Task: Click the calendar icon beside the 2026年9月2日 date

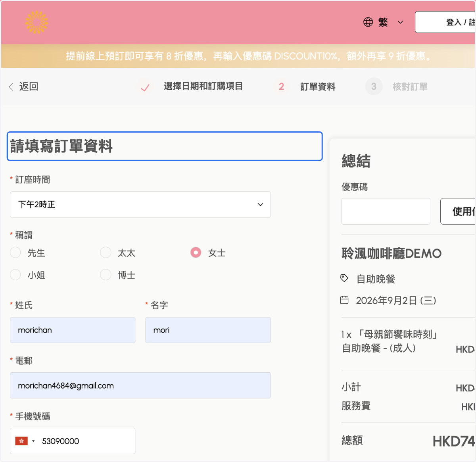Action: pyautogui.click(x=344, y=300)
